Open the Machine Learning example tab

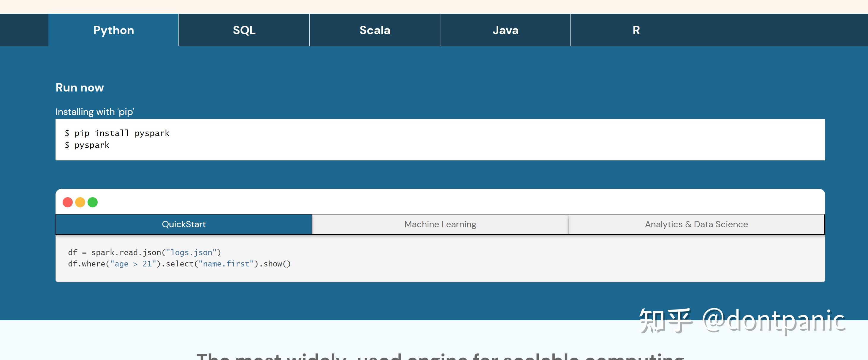(440, 224)
